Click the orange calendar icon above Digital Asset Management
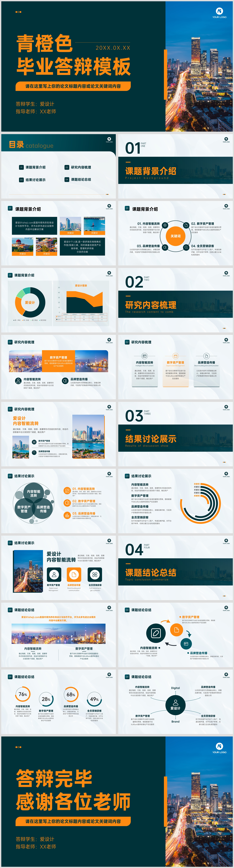234x868 pixels. [x=175, y=356]
